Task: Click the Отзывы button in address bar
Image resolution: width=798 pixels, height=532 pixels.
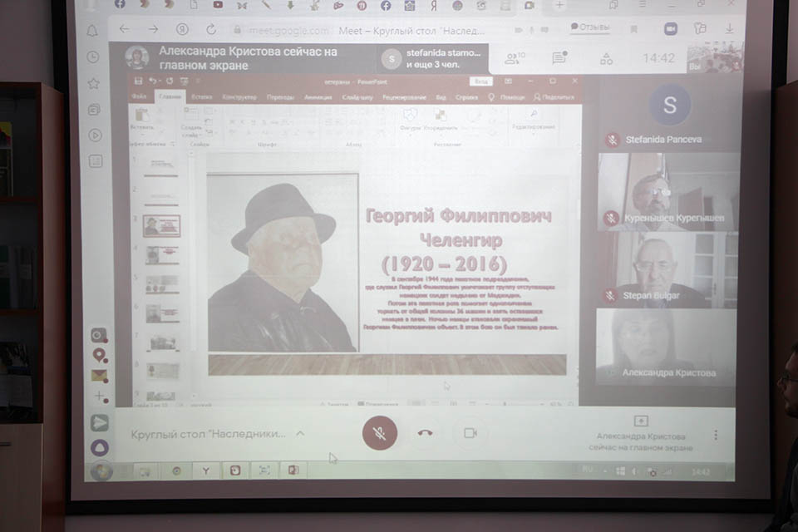Action: (x=589, y=27)
